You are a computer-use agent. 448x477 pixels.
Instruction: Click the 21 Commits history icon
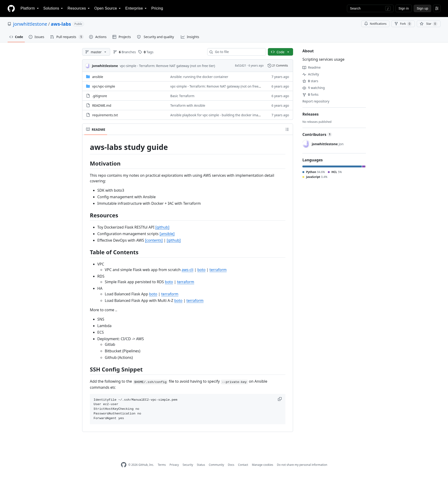point(269,66)
